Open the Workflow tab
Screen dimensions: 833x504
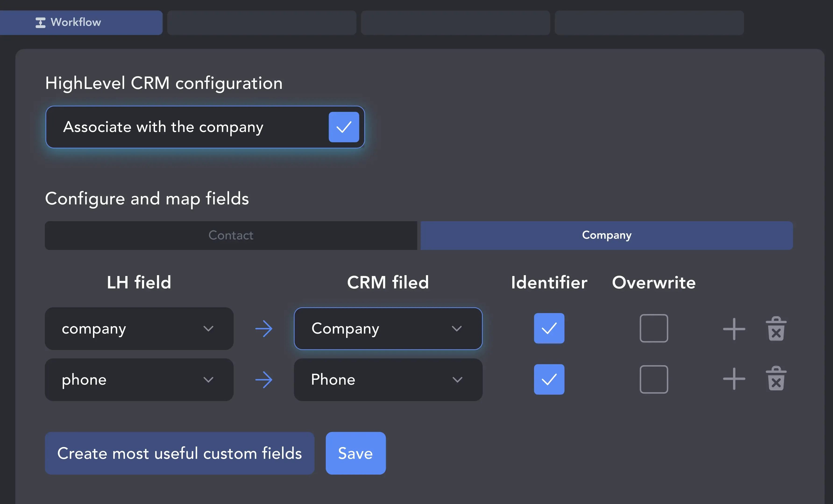81,22
